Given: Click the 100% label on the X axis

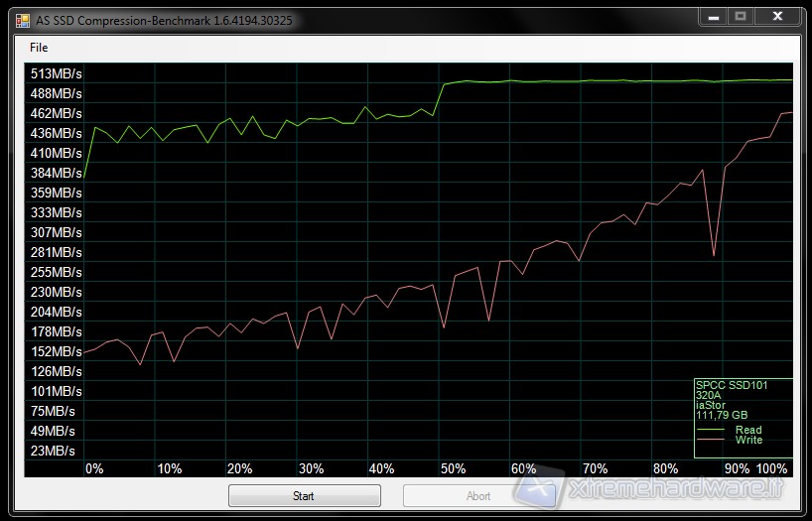Looking at the screenshot, I should [x=772, y=468].
